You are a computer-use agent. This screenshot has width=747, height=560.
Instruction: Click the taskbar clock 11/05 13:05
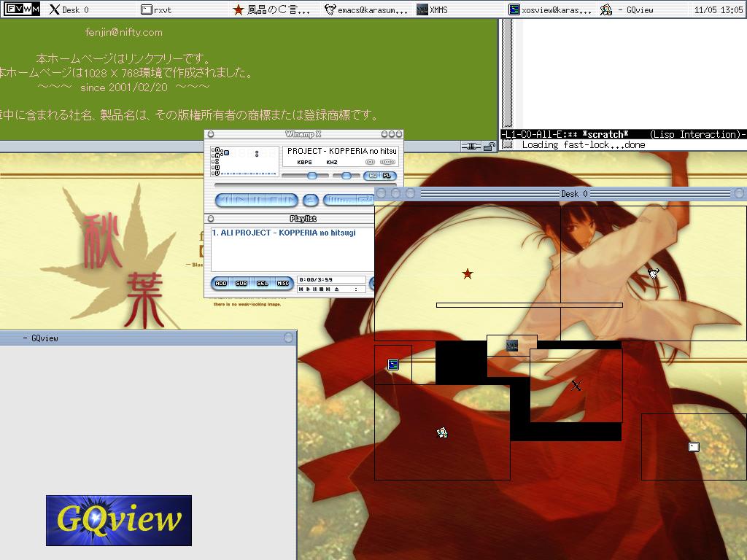coord(719,9)
